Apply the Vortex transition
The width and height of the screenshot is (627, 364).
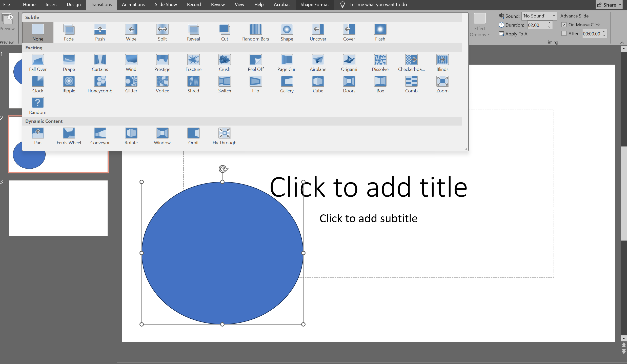coord(162,84)
